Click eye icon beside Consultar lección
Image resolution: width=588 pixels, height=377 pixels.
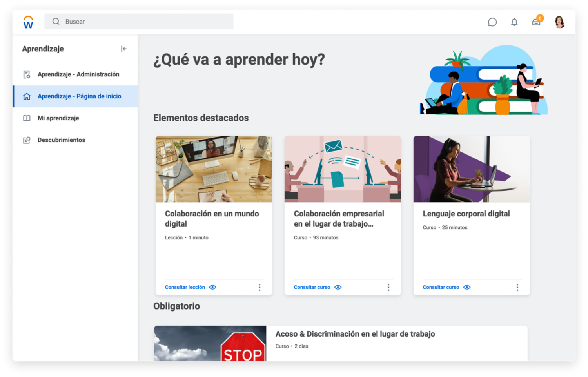[212, 287]
